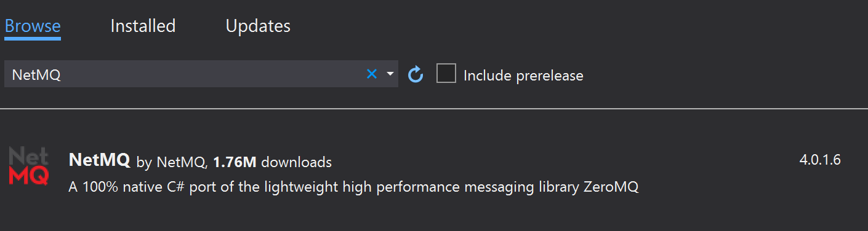
Task: Click the horizontal divider above results
Action: (x=434, y=109)
